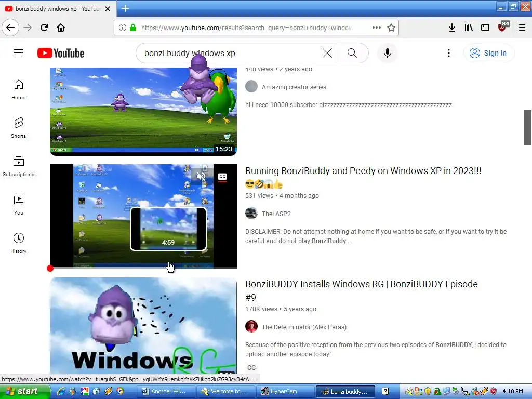Screen dimensions: 532x399
Task: Click the page vertical scrollbar thumb
Action: pyautogui.click(x=527, y=128)
